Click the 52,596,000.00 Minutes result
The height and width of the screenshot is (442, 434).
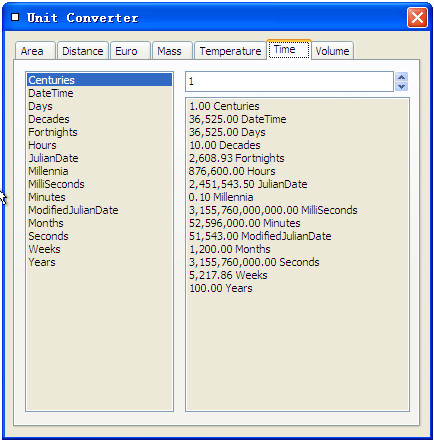[x=245, y=223]
